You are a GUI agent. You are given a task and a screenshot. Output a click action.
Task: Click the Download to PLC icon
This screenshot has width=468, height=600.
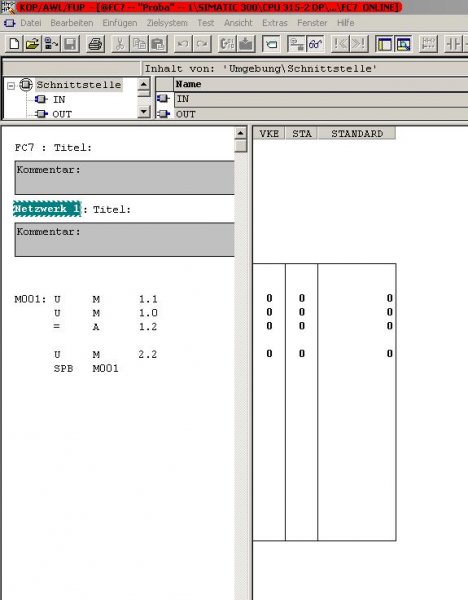pos(246,44)
